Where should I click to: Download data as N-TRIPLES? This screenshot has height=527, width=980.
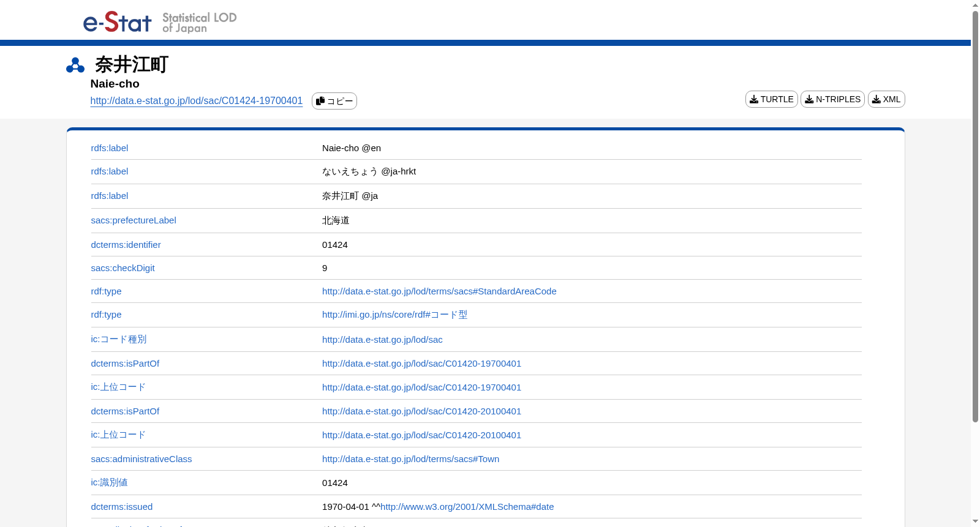point(832,99)
